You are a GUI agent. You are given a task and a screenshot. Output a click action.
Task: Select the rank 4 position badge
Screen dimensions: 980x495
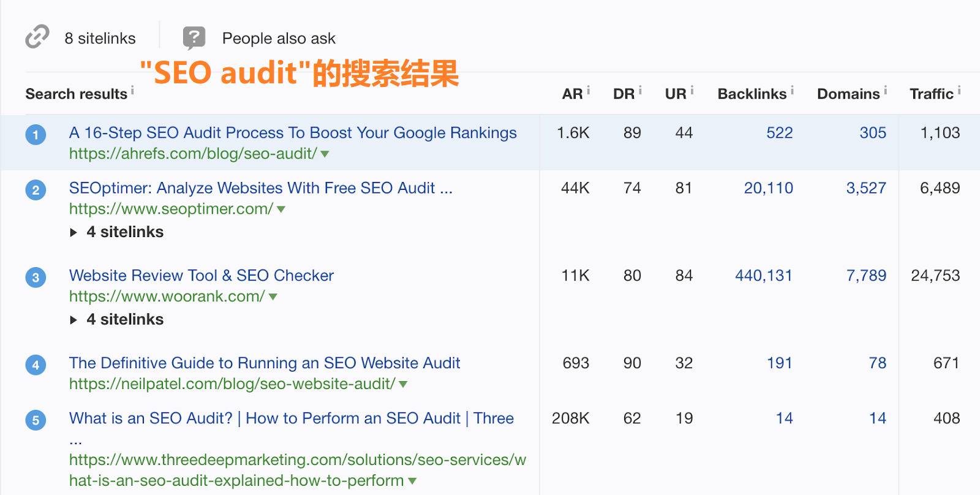(x=36, y=366)
